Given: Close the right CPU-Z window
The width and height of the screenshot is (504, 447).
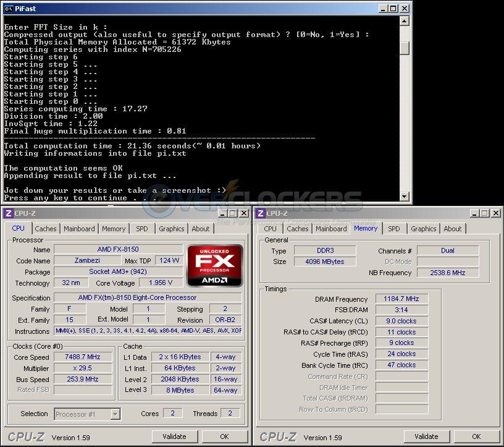Looking at the screenshot, I should click(x=496, y=213).
